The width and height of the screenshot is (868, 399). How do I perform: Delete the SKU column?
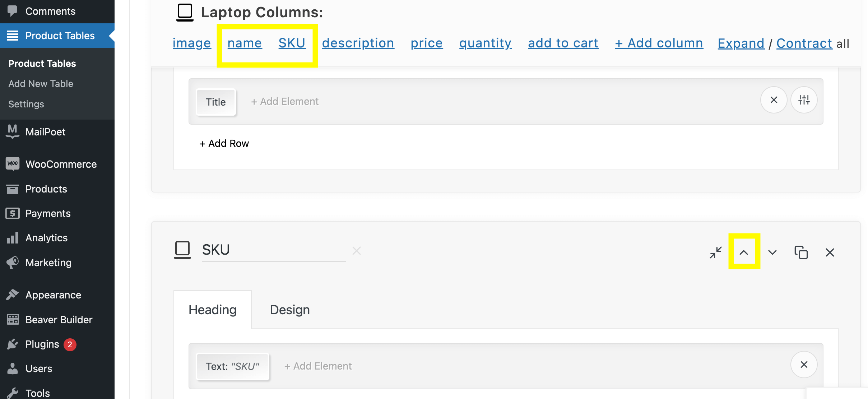(830, 252)
